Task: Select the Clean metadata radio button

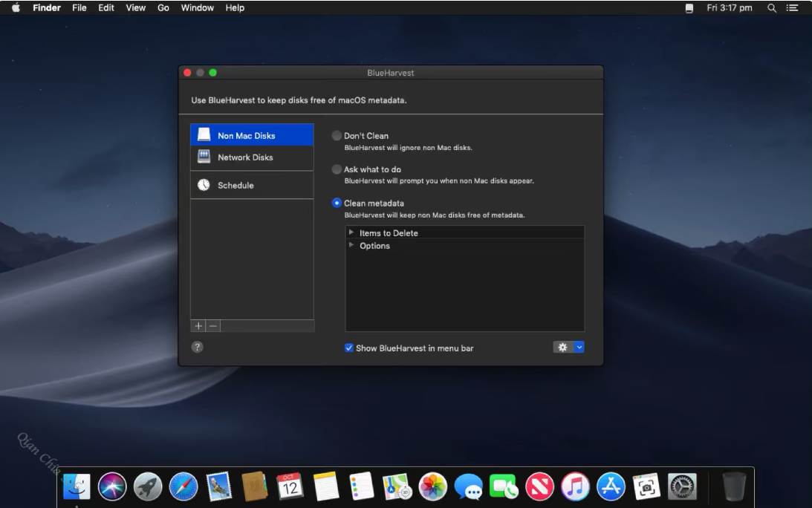Action: tap(337, 203)
